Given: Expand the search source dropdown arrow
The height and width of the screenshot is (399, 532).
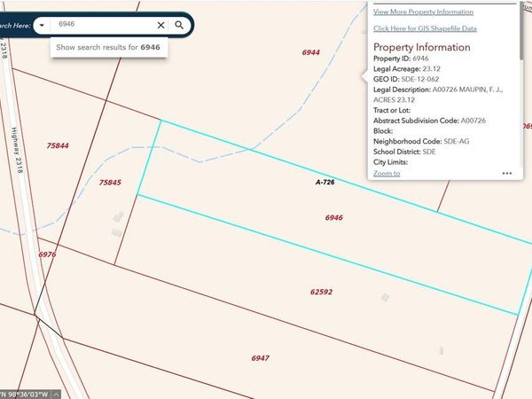Looking at the screenshot, I should (42, 25).
